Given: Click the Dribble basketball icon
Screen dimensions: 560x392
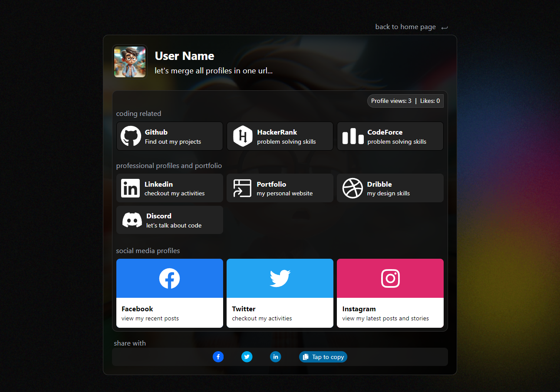Looking at the screenshot, I should [x=352, y=188].
